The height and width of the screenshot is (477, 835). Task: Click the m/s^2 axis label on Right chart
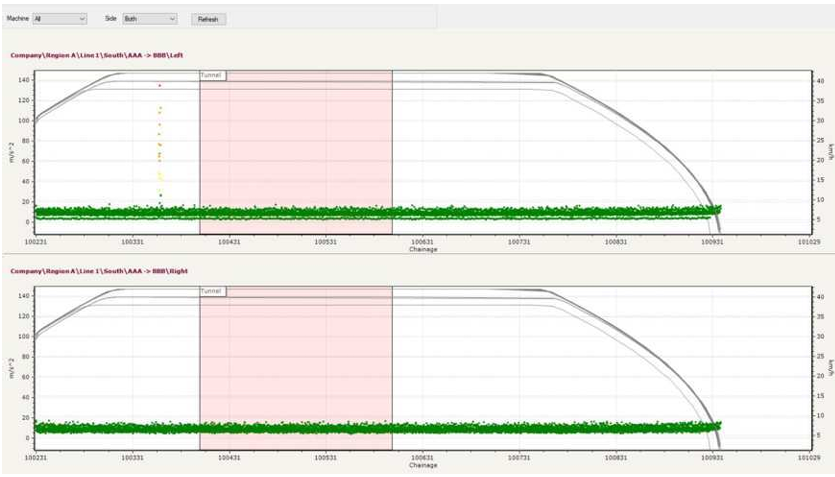pyautogui.click(x=11, y=366)
